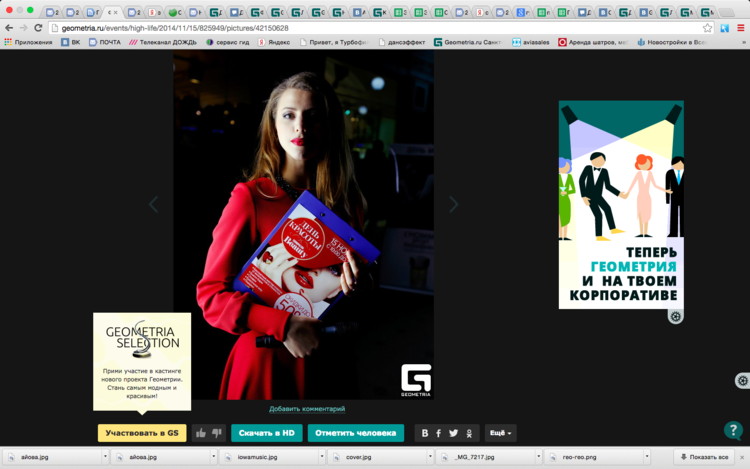This screenshot has width=750, height=469.
Task: Click the thumbs up like icon
Action: point(201,433)
